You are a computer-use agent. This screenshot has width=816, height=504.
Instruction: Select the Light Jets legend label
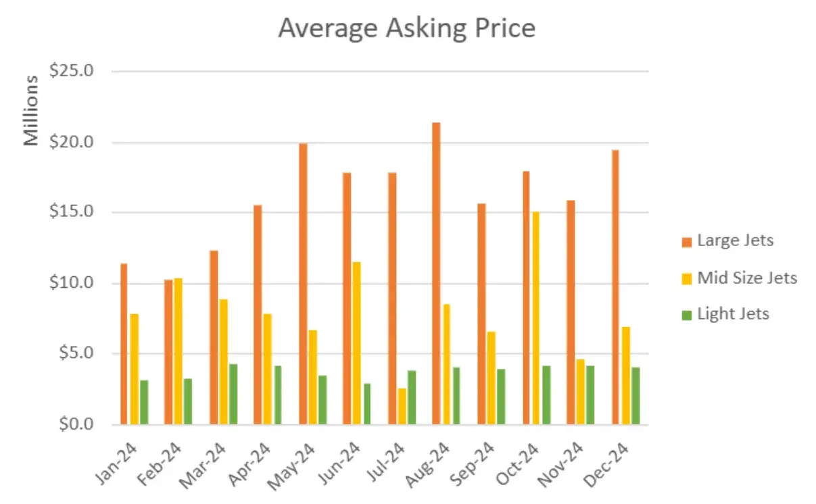[x=733, y=313]
